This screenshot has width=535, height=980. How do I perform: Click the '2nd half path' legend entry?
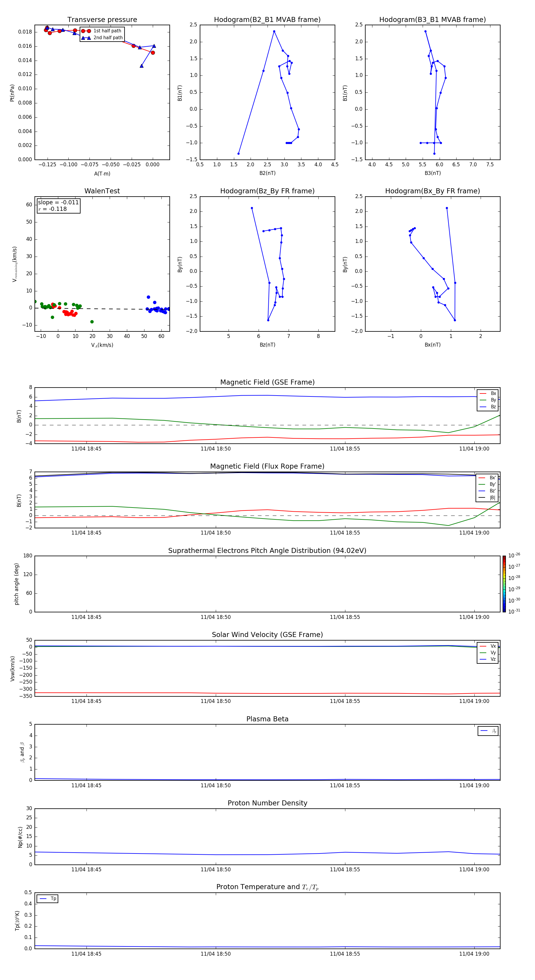[102, 38]
